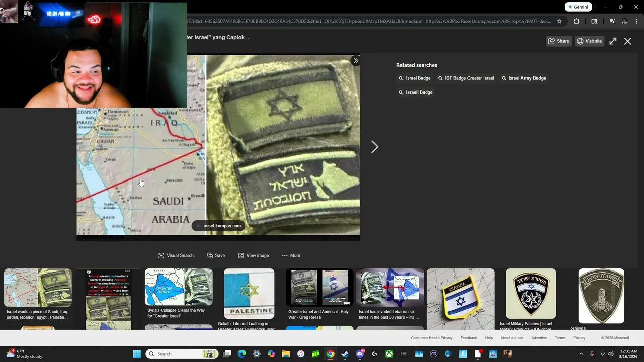Open the Xbox app on the taskbar
644x362 pixels.
[389, 354]
